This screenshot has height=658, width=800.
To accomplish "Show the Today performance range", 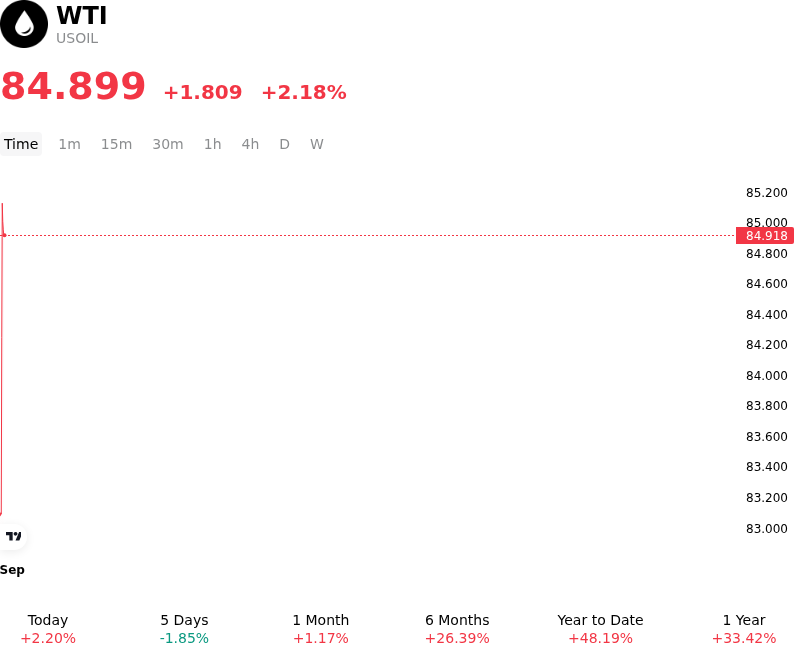I will [48, 629].
